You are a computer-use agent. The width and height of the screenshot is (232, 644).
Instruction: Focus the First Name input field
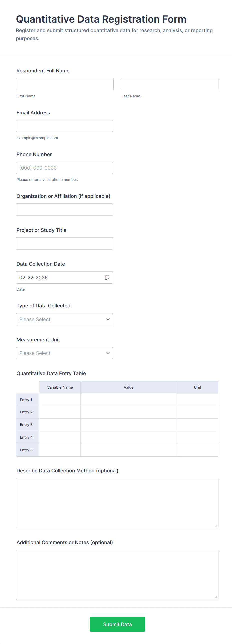point(65,84)
